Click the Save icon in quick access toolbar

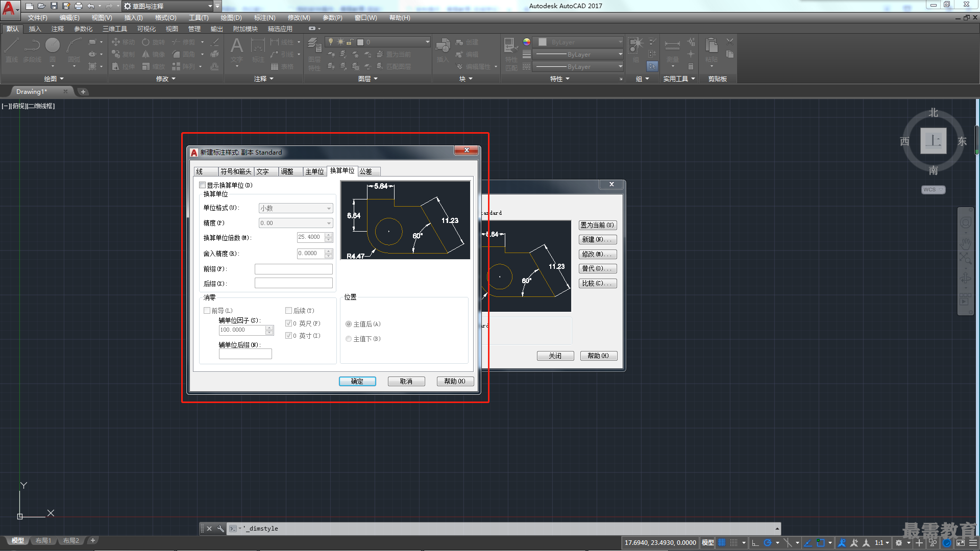(x=54, y=6)
